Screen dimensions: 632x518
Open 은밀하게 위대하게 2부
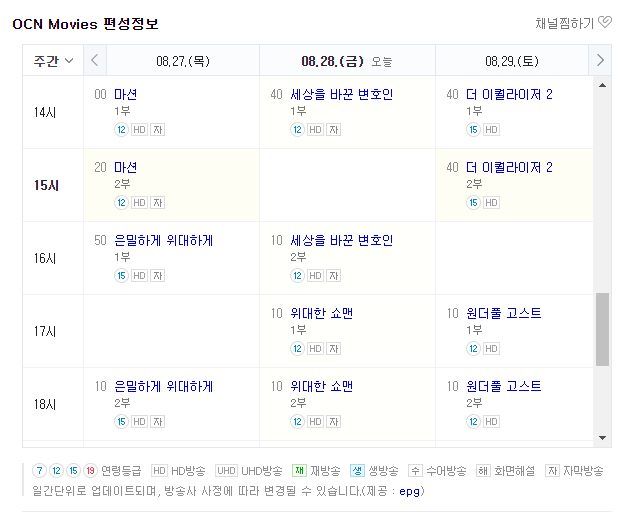pyautogui.click(x=163, y=386)
